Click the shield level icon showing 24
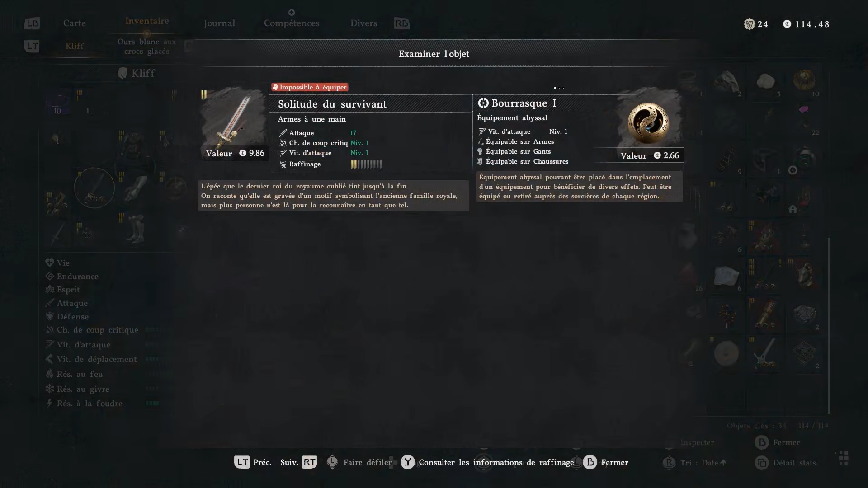 (749, 24)
